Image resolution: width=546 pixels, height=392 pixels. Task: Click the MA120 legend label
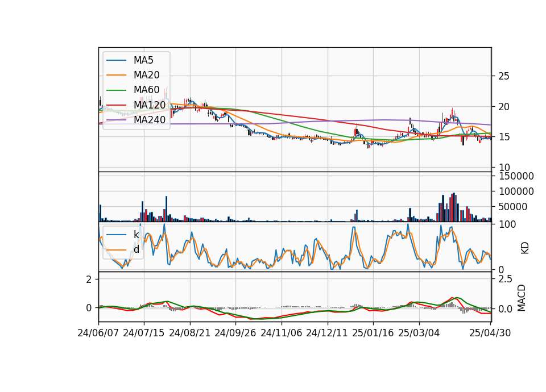(150, 105)
